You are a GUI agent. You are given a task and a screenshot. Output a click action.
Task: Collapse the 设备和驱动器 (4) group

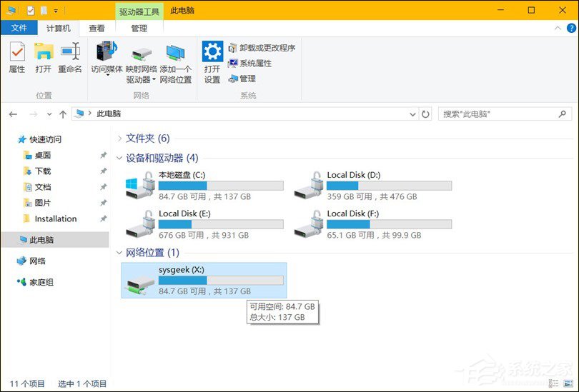(x=119, y=159)
